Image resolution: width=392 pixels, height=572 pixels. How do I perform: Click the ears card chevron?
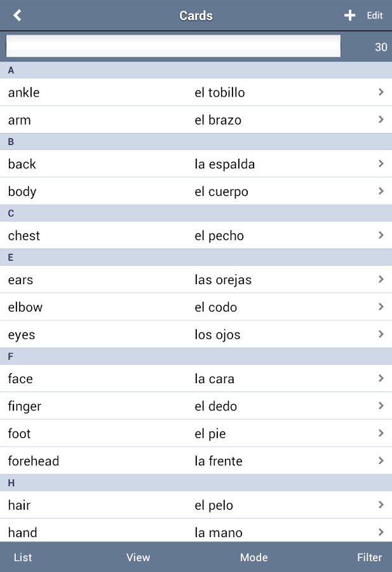tap(381, 280)
